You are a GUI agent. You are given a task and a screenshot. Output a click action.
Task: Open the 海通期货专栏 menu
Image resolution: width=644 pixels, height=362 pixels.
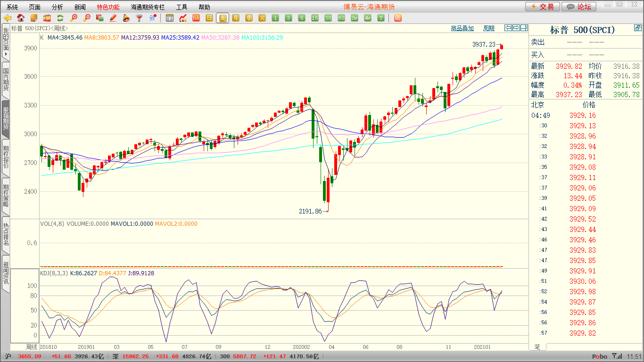pos(148,7)
